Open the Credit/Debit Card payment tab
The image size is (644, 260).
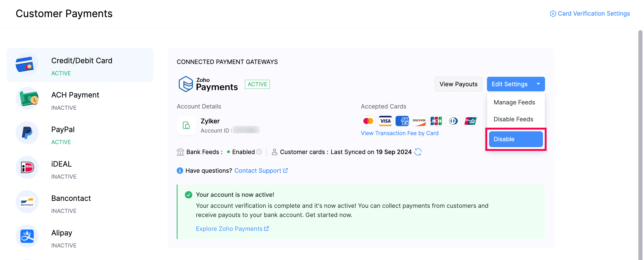point(80,65)
